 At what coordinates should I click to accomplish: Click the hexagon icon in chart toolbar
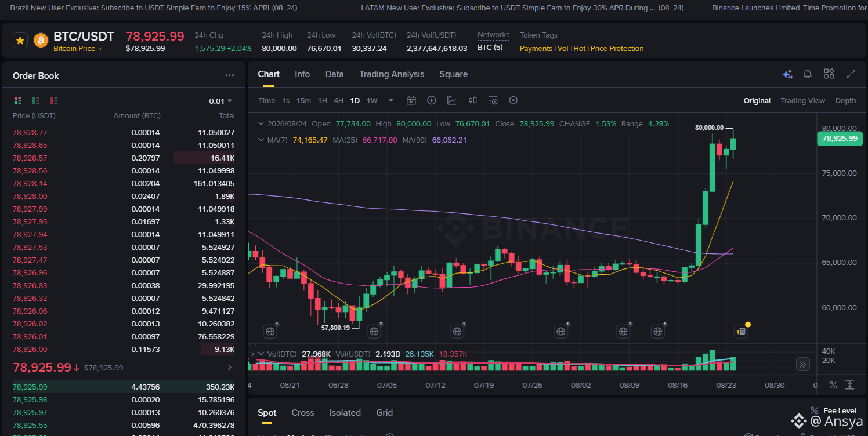tap(513, 100)
